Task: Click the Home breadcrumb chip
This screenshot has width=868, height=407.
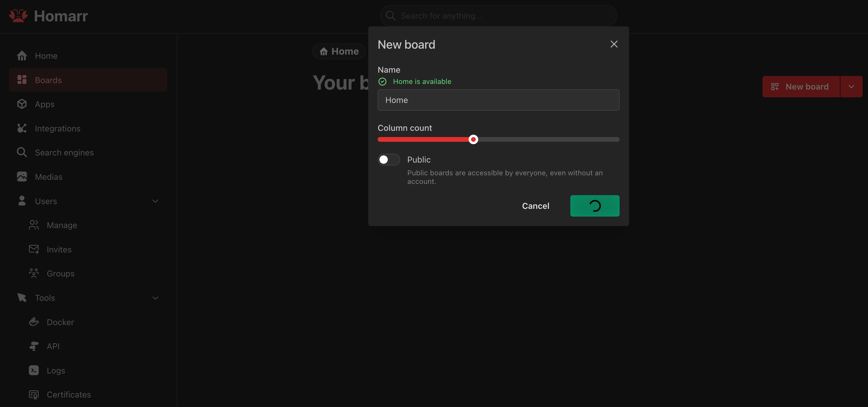Action: pyautogui.click(x=339, y=51)
